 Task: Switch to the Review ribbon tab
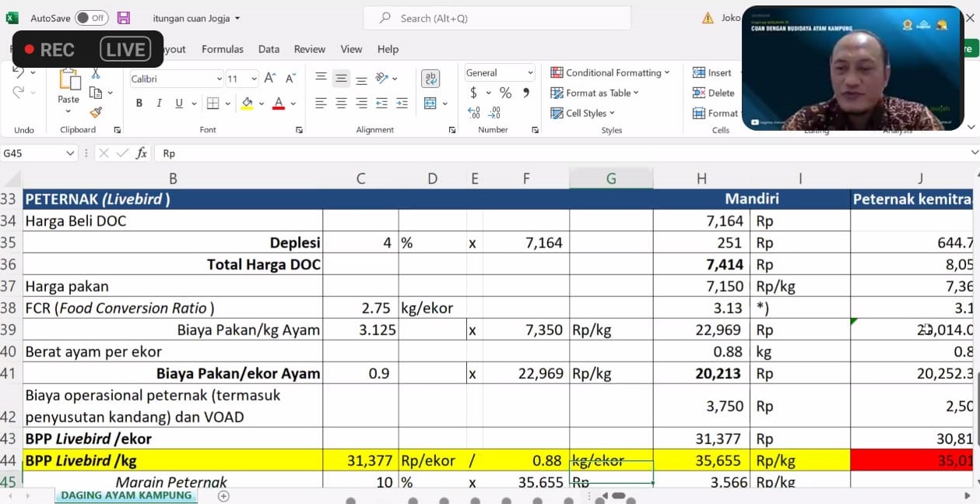click(x=309, y=49)
